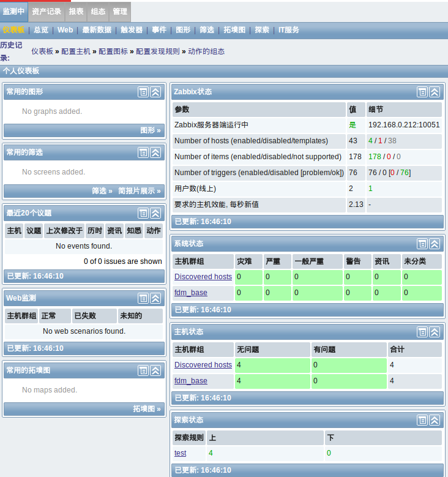The image size is (448, 477).
Task: Open menu icon of 主机状态 widget
Action: [422, 332]
